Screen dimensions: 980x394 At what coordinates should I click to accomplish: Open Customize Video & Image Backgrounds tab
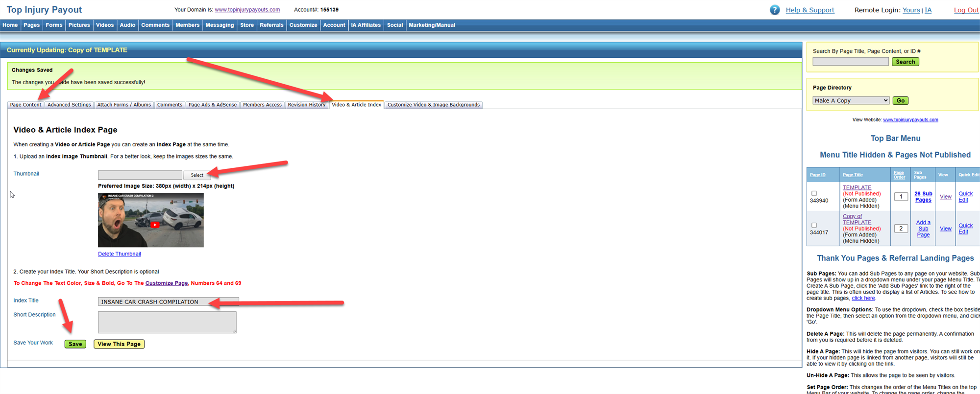click(x=434, y=105)
